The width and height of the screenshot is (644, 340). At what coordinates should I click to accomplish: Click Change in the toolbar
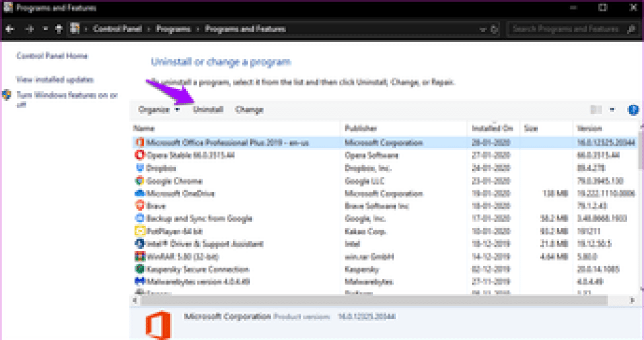tap(249, 110)
